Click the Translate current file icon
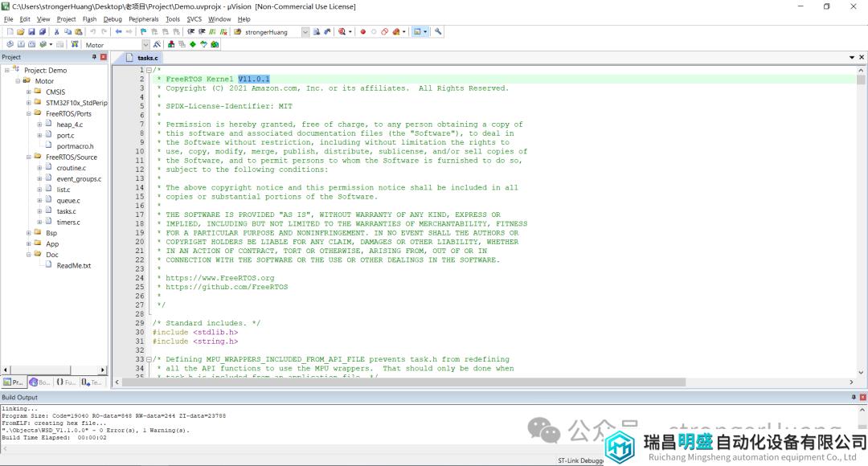This screenshot has width=868, height=466. click(10, 45)
